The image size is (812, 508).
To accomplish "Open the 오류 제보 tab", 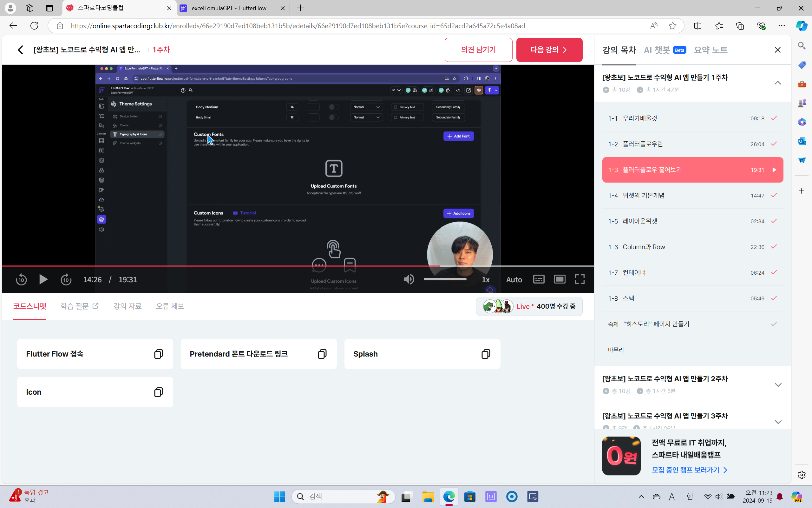I will point(170,306).
